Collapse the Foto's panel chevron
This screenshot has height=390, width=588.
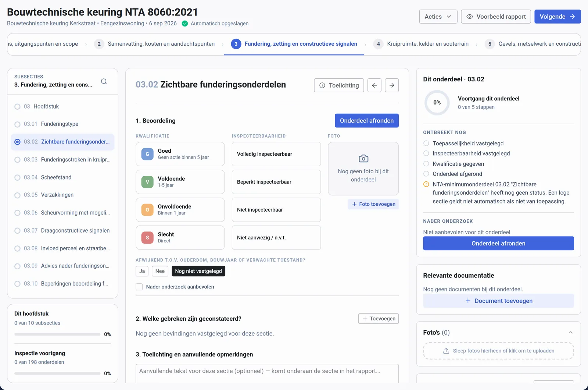(571, 333)
